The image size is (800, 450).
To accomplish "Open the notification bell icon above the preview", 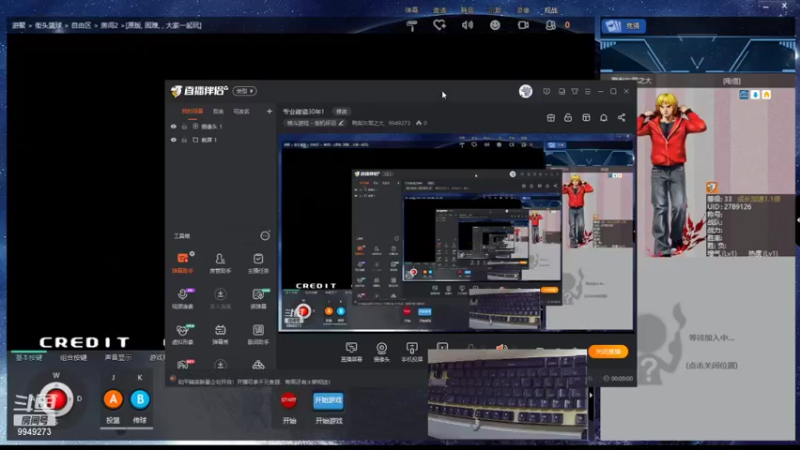I will tap(604, 118).
